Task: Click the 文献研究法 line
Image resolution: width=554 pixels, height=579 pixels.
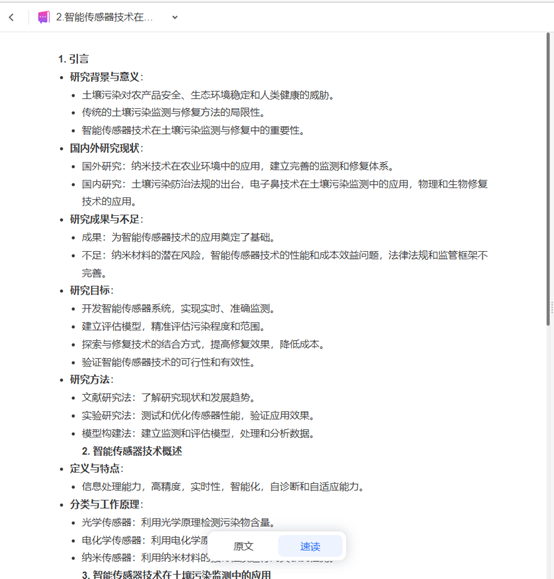Action: 168,398
